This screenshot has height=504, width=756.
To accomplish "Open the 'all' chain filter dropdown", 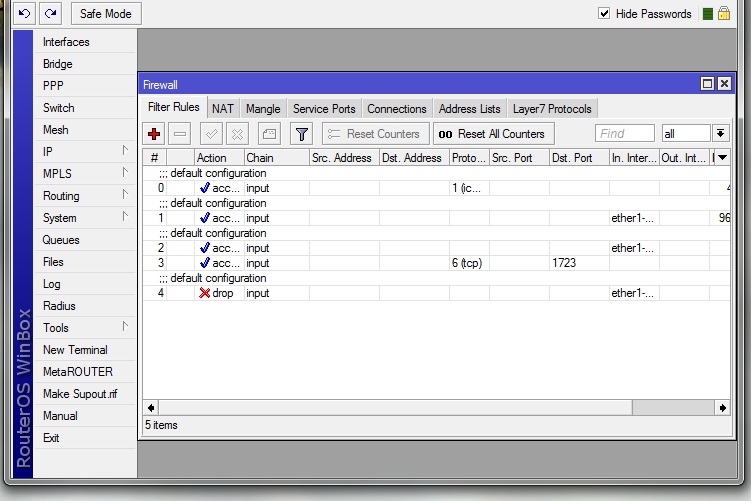I will (720, 133).
